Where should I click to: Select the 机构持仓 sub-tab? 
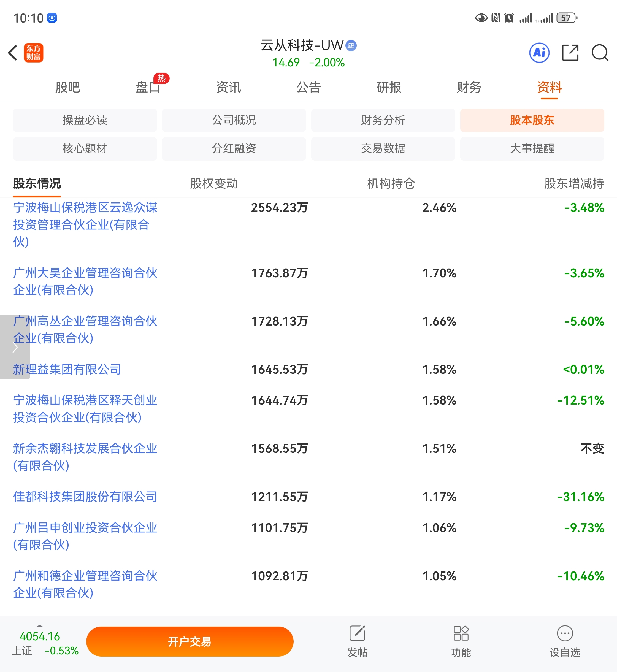click(391, 183)
